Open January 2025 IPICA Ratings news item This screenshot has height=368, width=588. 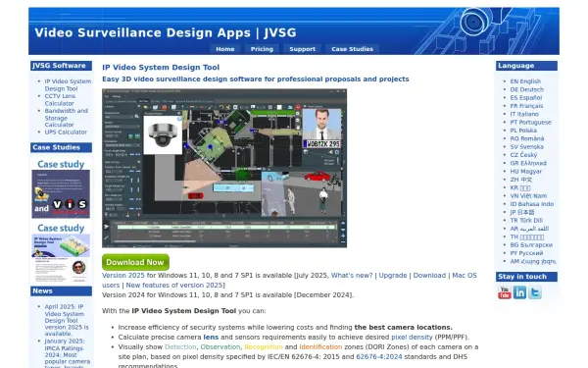[x=67, y=353]
